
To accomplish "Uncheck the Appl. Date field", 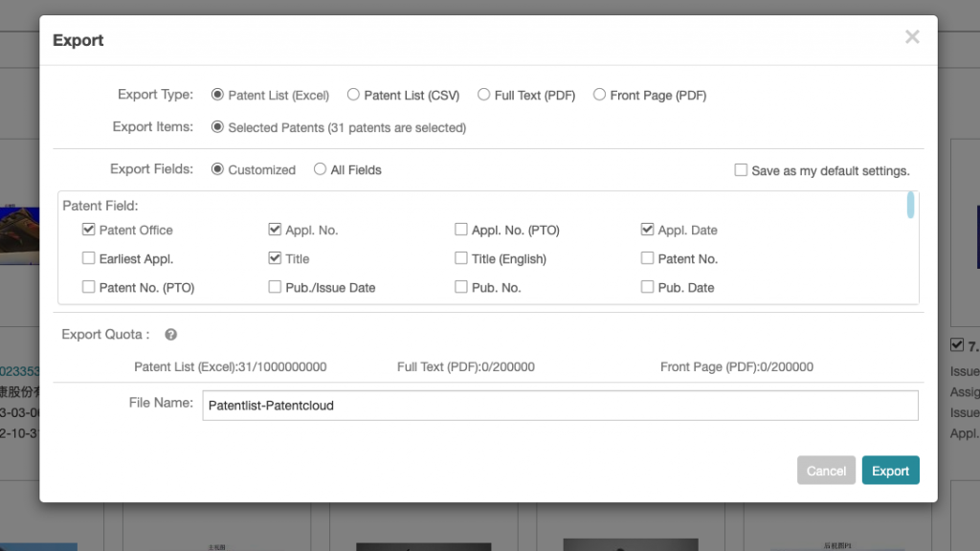I will [648, 230].
